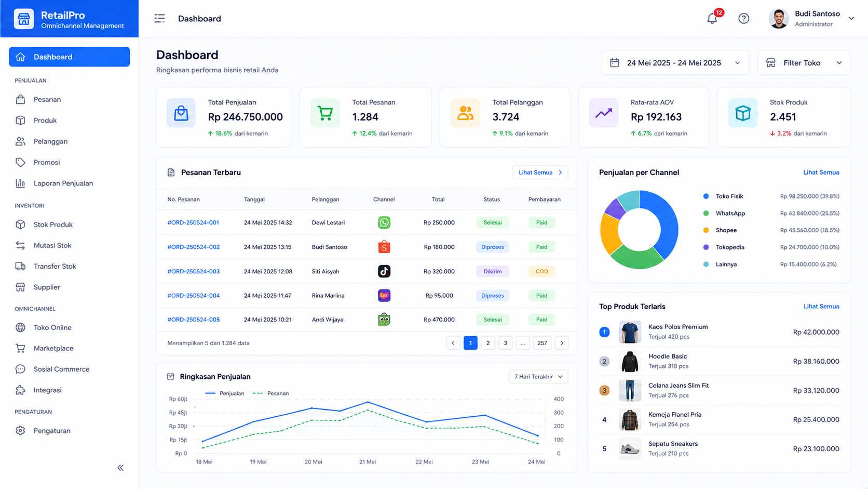Image resolution: width=868 pixels, height=489 pixels.
Task: Expand the user account chevron
Action: tap(851, 18)
